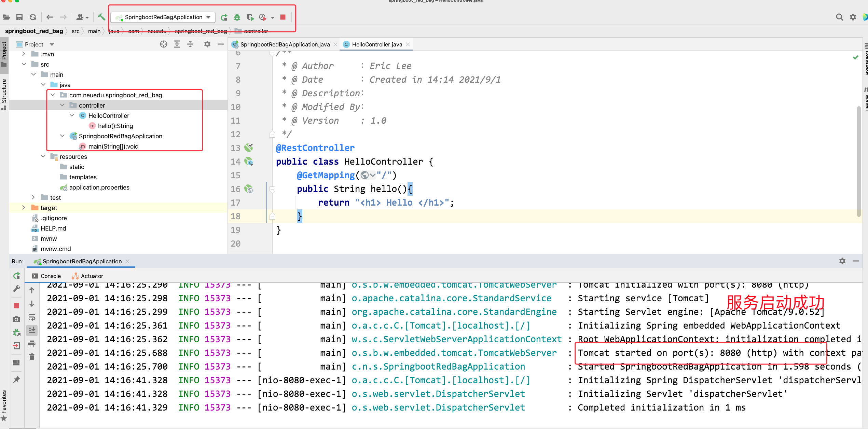Toggle the Favorites tool window button
This screenshot has height=429, width=868.
[x=4, y=406]
